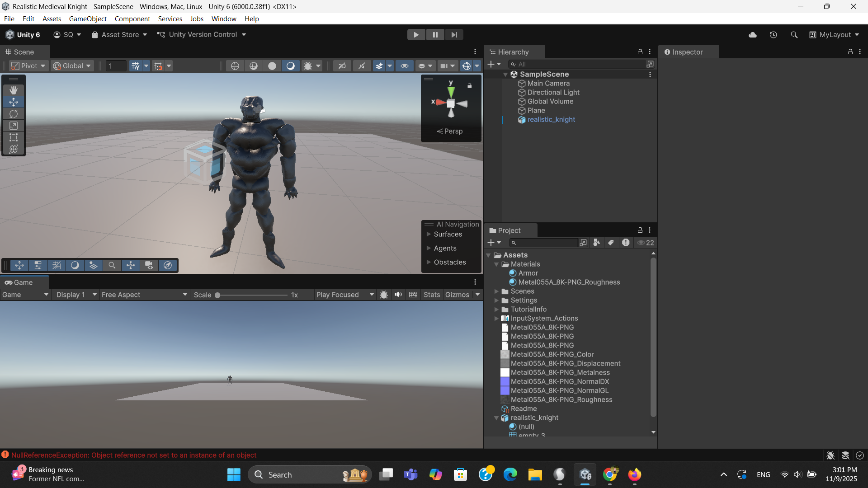Image resolution: width=868 pixels, height=488 pixels.
Task: Click the Persp projection label
Action: 453,131
